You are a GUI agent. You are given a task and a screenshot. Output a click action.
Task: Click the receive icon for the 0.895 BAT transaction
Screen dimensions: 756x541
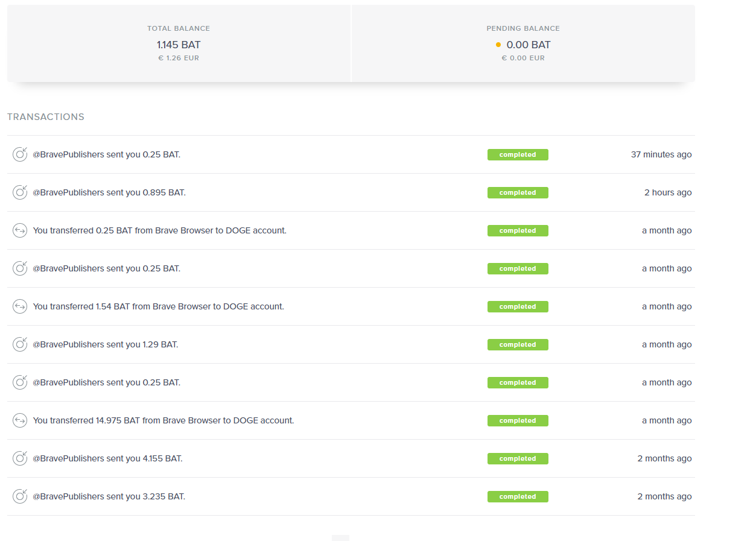point(20,192)
